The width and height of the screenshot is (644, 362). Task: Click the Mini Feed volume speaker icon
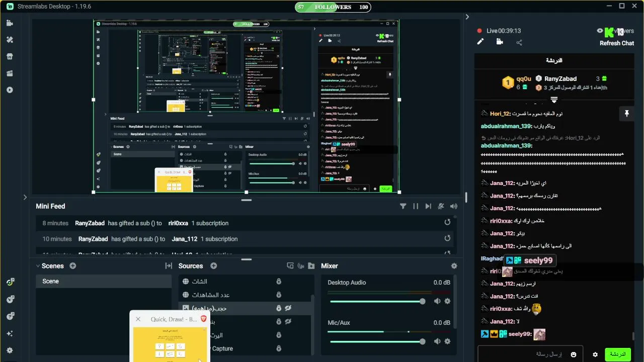[454, 206]
